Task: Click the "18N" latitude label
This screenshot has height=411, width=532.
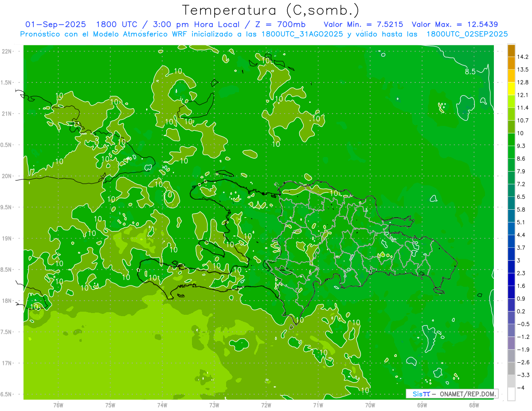Action: [x=6, y=301]
